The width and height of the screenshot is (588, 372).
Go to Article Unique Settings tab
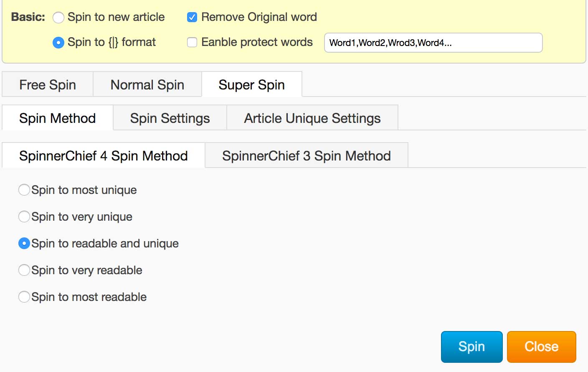pos(312,118)
